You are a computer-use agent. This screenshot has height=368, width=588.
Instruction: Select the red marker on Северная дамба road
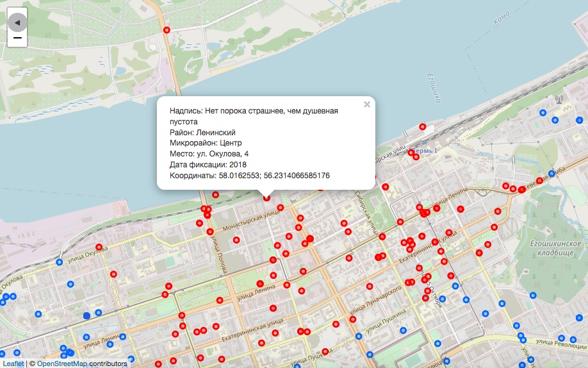(x=539, y=181)
